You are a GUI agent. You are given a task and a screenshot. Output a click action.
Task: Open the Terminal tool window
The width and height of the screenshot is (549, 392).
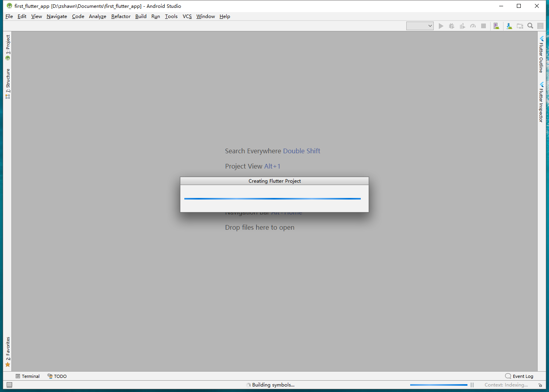pos(27,376)
